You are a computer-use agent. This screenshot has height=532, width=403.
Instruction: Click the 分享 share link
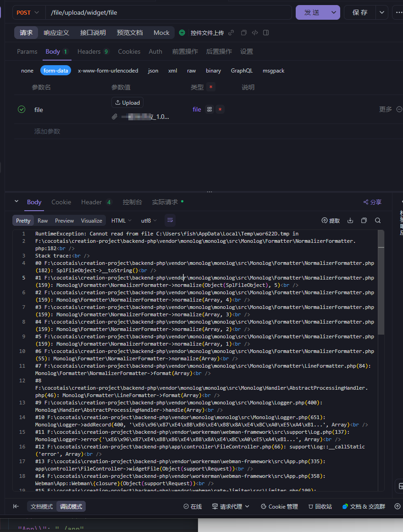372,202
